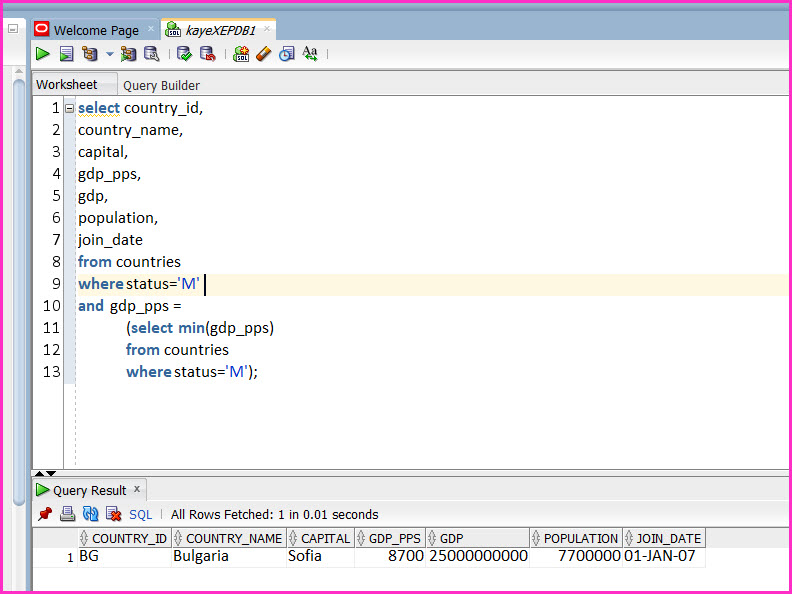This screenshot has height=594, width=792.
Task: Sort by the JOIN_DATE column header
Action: click(664, 538)
